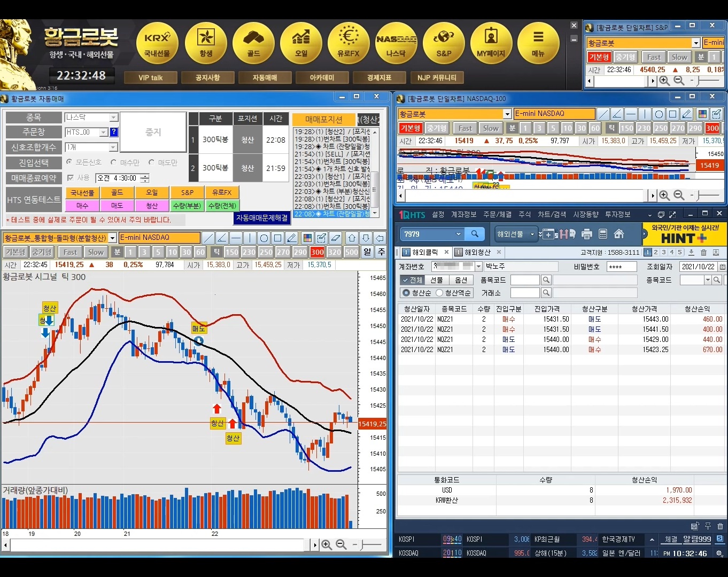This screenshot has height=577, width=728.
Task: Toggle the 선물 filter button in 1QHTS
Action: 437,280
